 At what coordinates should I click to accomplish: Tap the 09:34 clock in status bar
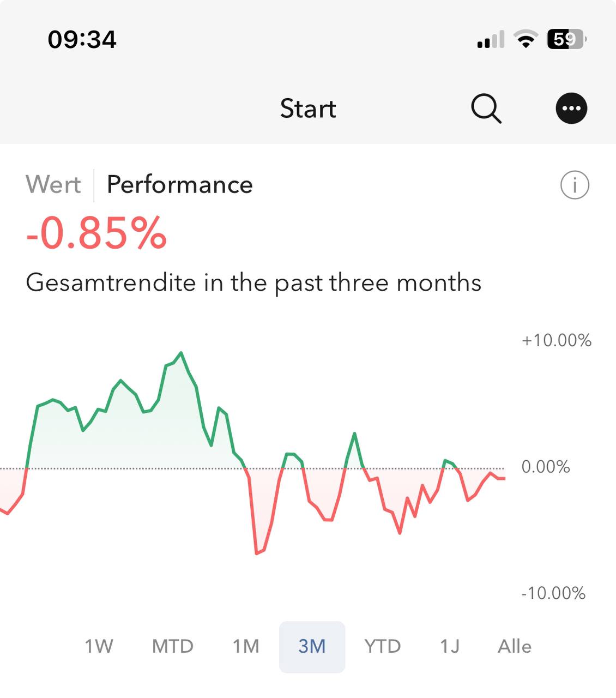pyautogui.click(x=82, y=39)
